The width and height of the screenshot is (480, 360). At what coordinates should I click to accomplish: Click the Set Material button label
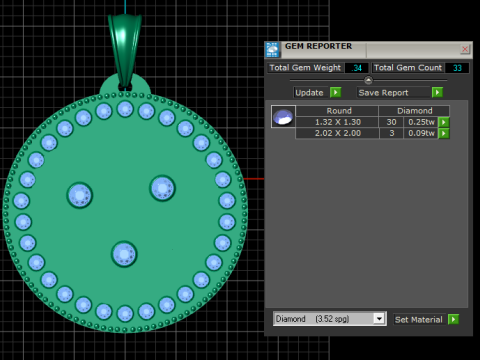click(x=419, y=320)
